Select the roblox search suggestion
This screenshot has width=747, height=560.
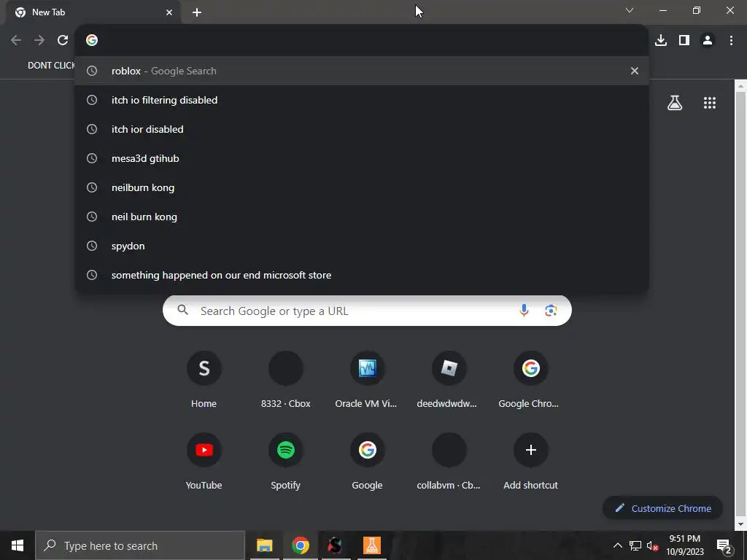pos(362,71)
